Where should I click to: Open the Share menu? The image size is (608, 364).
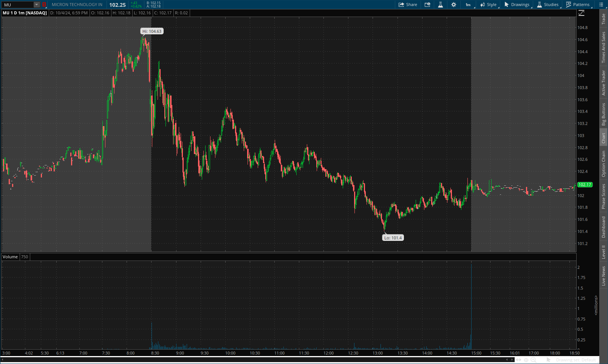click(x=408, y=5)
